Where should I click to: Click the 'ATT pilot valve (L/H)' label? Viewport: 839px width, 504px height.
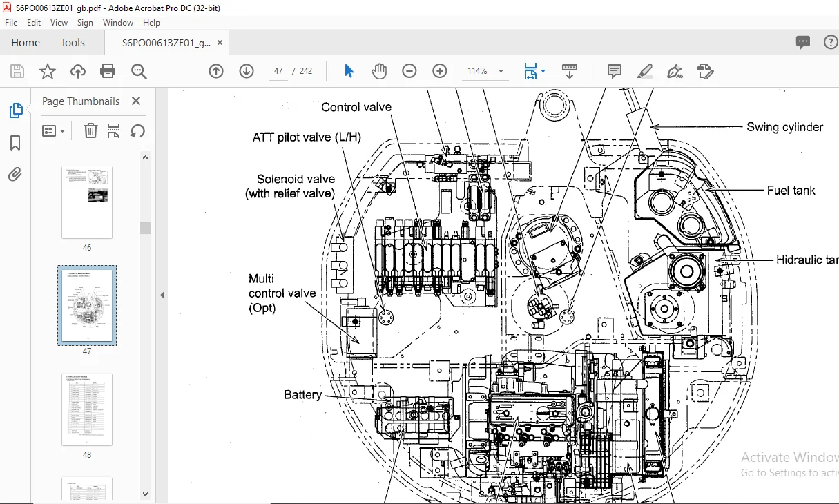(x=307, y=137)
